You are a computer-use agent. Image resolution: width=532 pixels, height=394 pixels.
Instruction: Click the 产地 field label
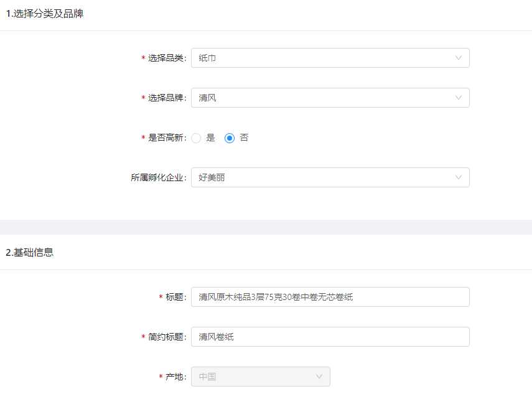point(175,377)
